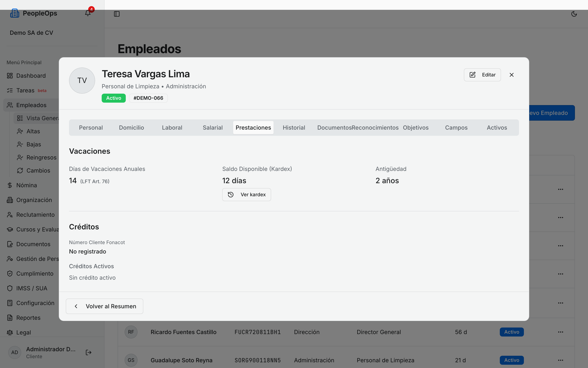Open Reportes section
Image resolution: width=588 pixels, height=368 pixels.
click(31, 318)
